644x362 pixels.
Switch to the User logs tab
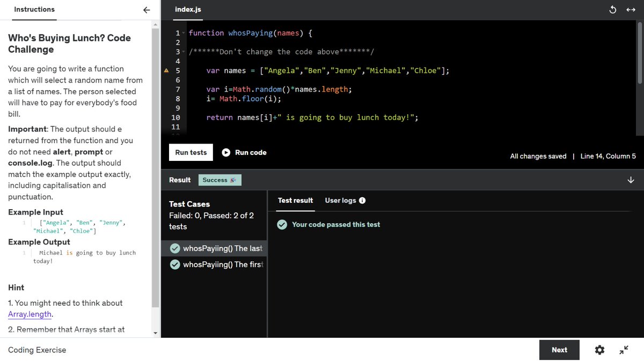pos(340,200)
